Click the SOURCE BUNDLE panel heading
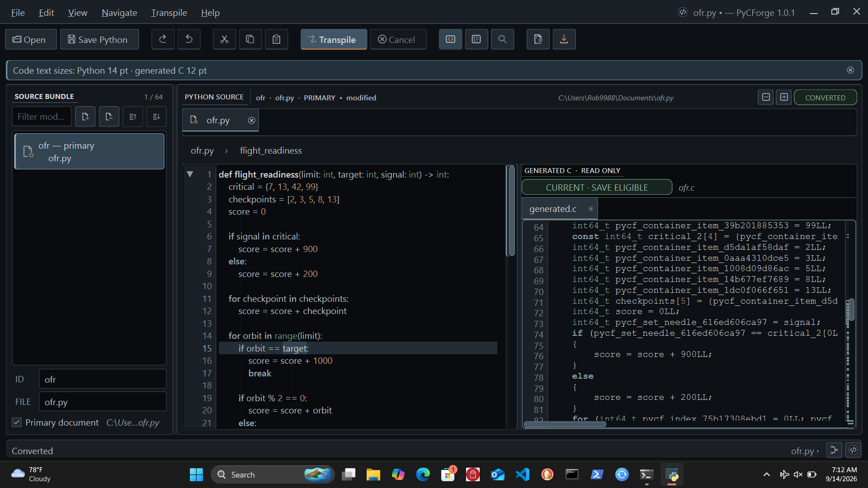The image size is (868, 488). (x=44, y=96)
